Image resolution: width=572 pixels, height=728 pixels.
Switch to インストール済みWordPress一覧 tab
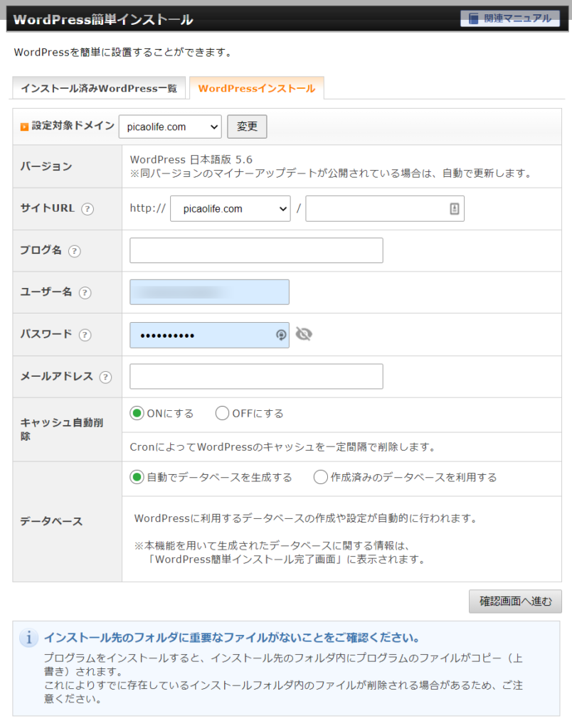[x=99, y=88]
